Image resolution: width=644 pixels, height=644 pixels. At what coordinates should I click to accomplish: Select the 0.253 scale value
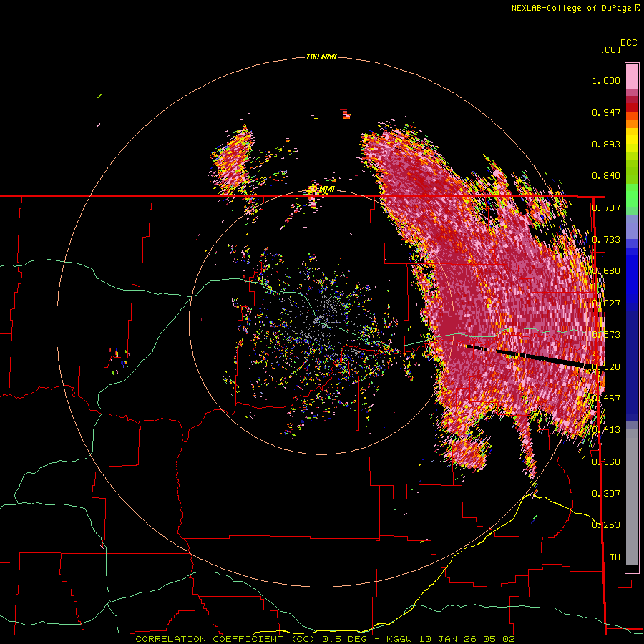(606, 525)
